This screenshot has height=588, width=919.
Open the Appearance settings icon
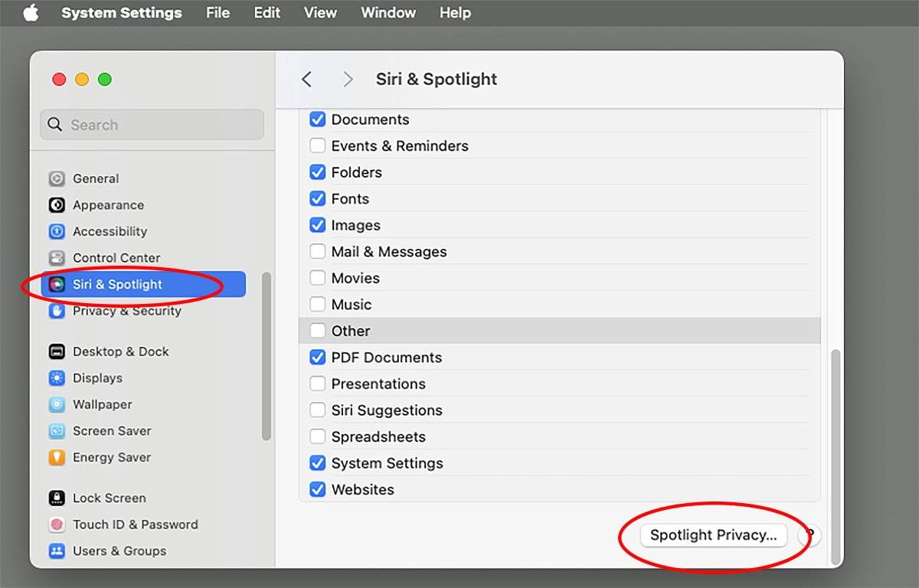point(57,205)
